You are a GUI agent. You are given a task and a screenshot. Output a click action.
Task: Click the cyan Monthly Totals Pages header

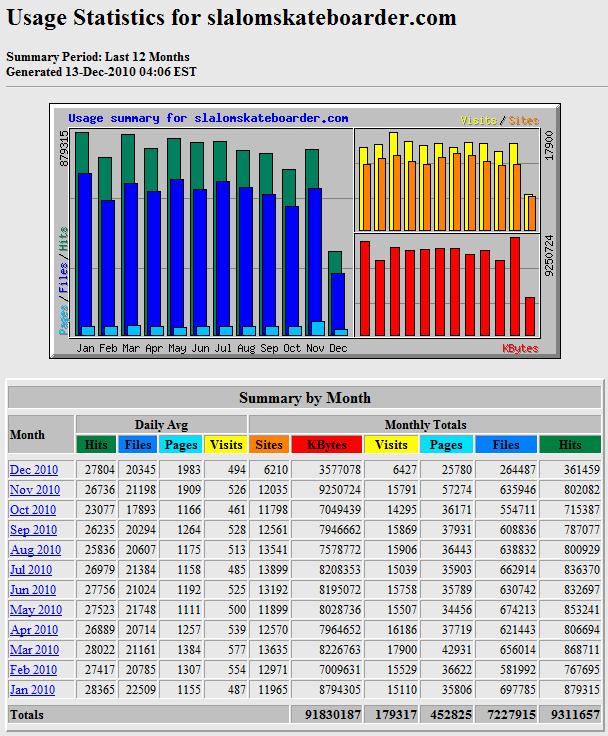click(x=446, y=445)
